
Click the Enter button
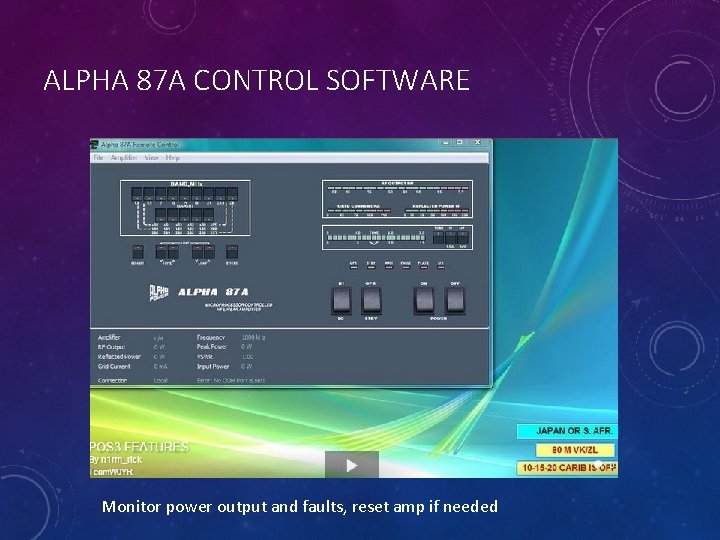[232, 252]
